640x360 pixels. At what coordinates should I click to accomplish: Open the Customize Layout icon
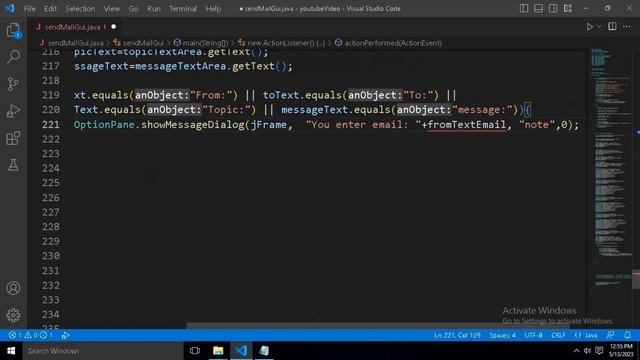pyautogui.click(x=568, y=9)
